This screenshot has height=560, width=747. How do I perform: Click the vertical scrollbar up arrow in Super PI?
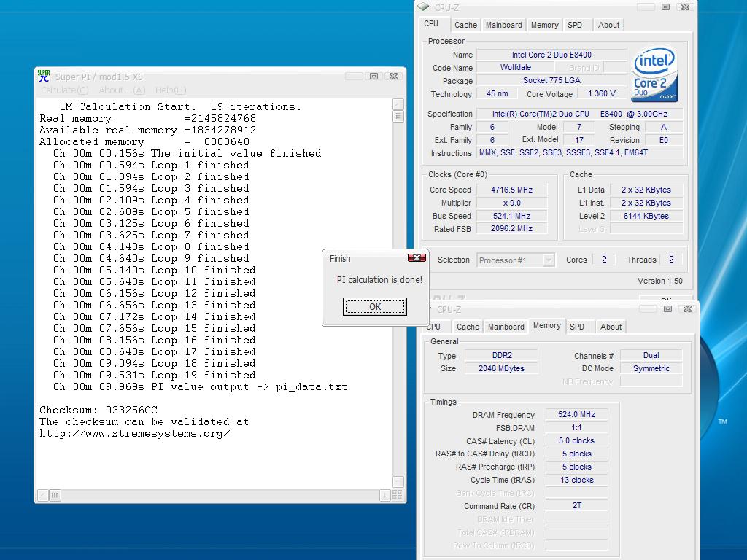click(x=398, y=104)
